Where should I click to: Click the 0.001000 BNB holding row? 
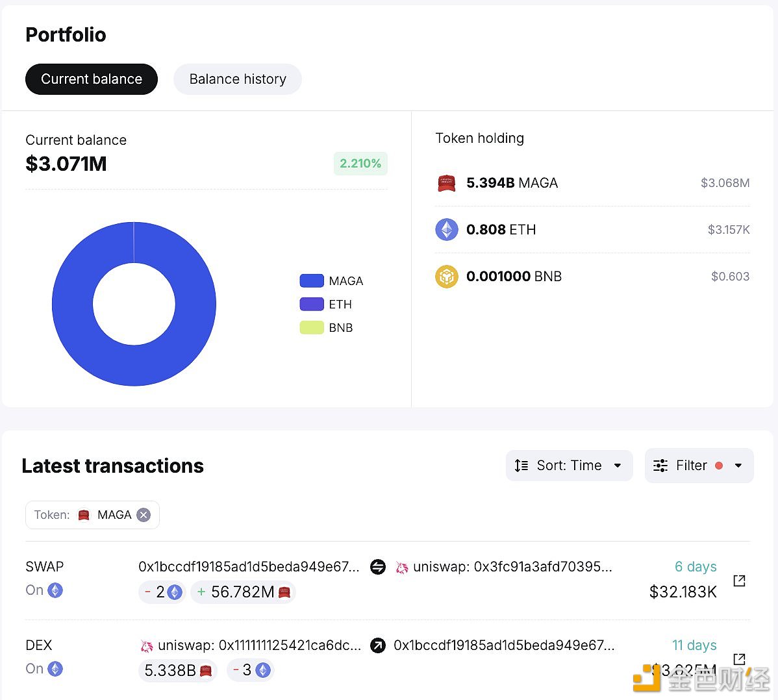(592, 277)
